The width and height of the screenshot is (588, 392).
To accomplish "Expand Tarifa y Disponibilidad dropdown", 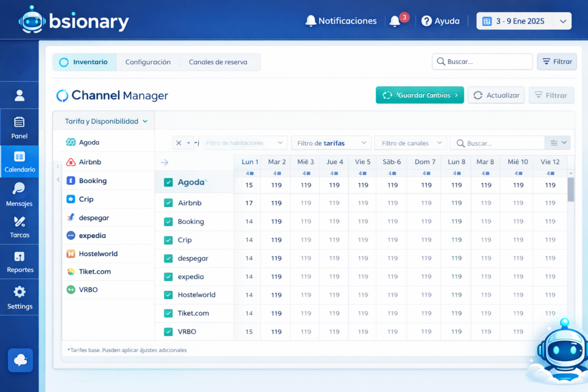I will 106,121.
